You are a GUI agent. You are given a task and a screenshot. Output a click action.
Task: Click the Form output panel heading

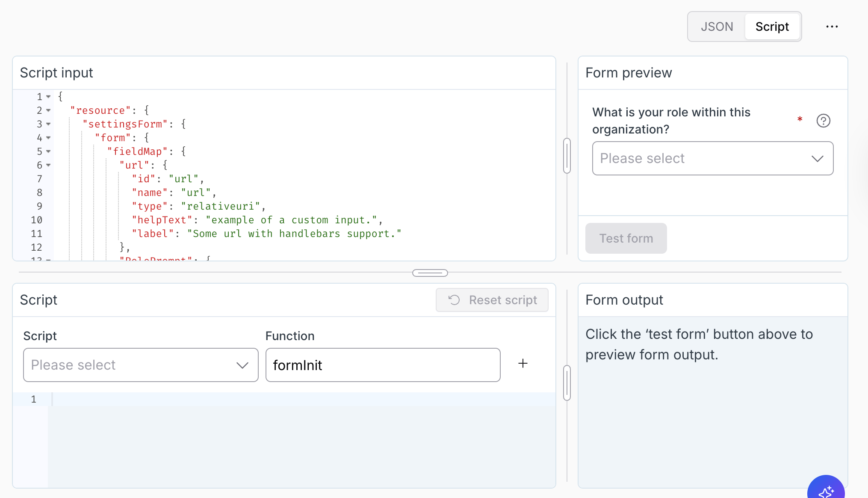tap(624, 300)
